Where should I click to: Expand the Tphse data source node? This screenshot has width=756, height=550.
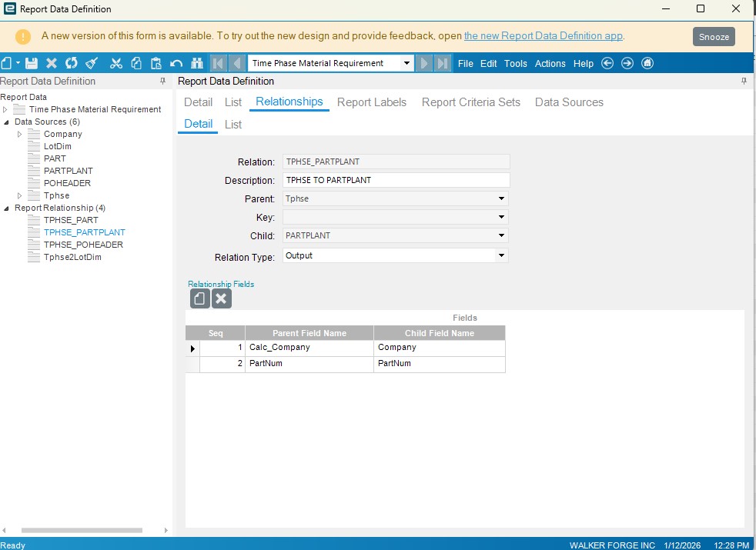coord(20,195)
